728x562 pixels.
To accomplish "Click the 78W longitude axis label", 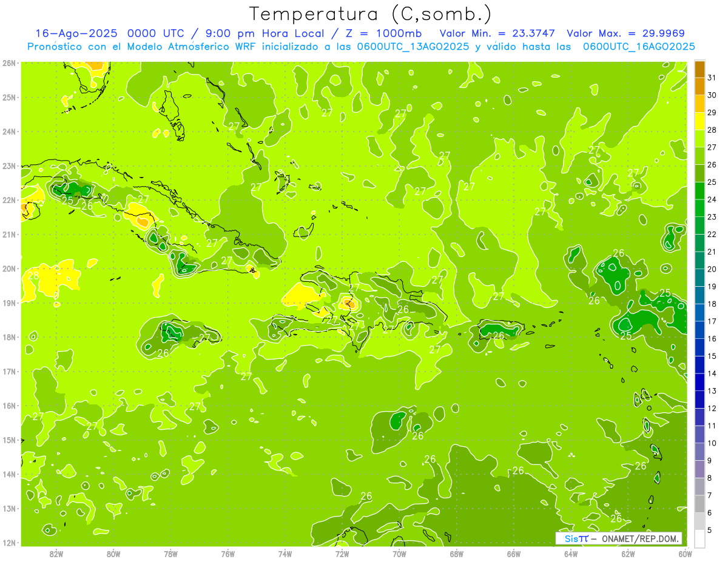I will tap(170, 554).
